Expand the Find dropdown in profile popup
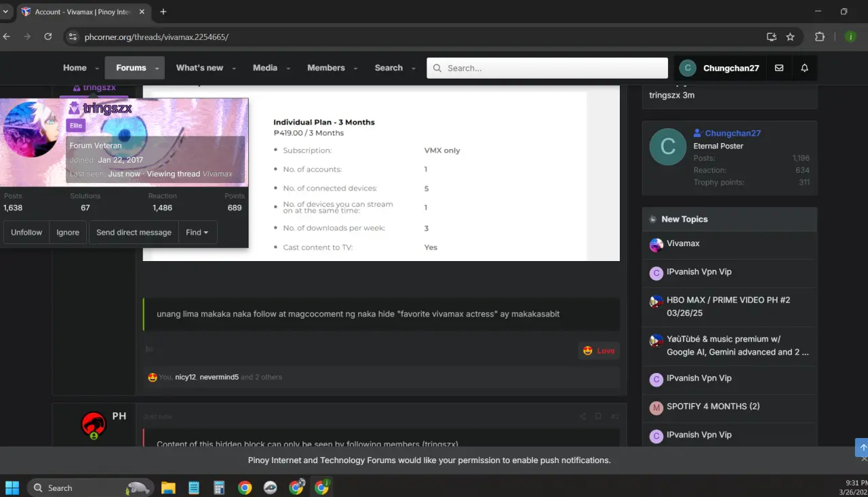Viewport: 868px width, 497px height. pos(197,232)
